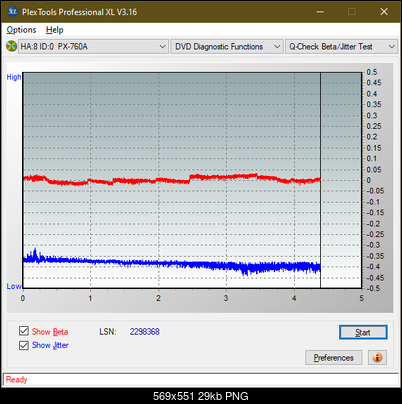
Task: Toggle the Show Beta checkbox
Action: pos(24,331)
